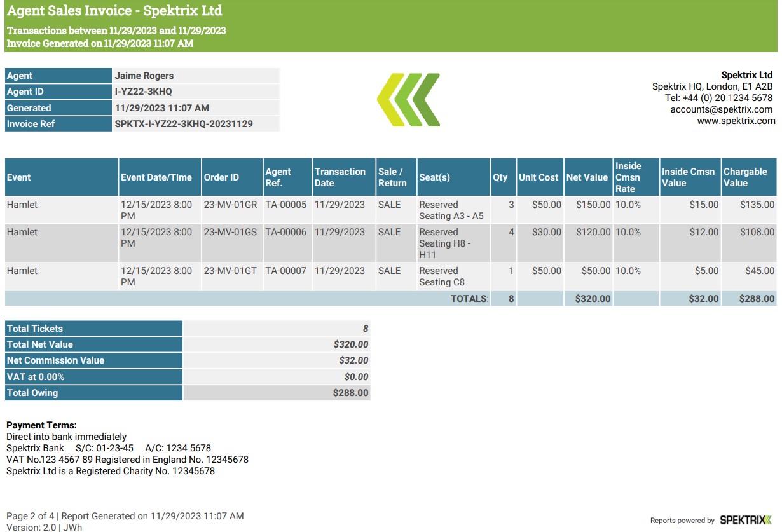Click the Inside Cmsn Rate column header
The image size is (782, 532).
coord(628,177)
